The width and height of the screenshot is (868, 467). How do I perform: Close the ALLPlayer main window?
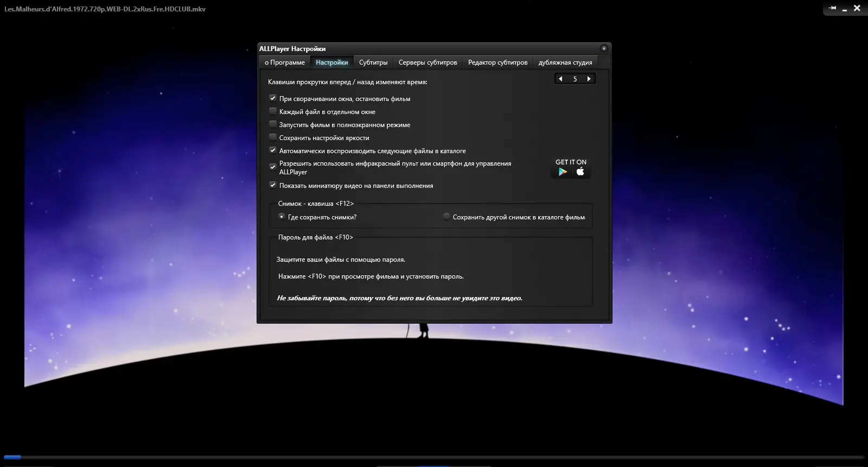(x=857, y=8)
